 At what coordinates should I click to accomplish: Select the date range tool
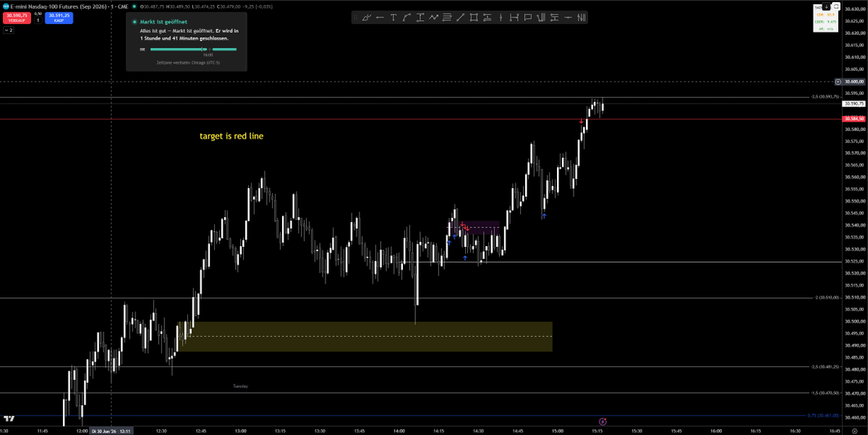pyautogui.click(x=514, y=17)
